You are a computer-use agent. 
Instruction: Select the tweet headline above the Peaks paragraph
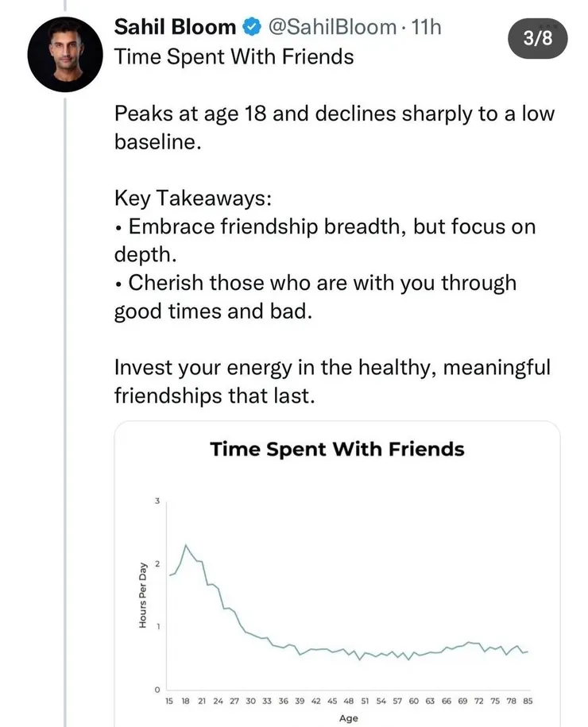pyautogui.click(x=234, y=57)
